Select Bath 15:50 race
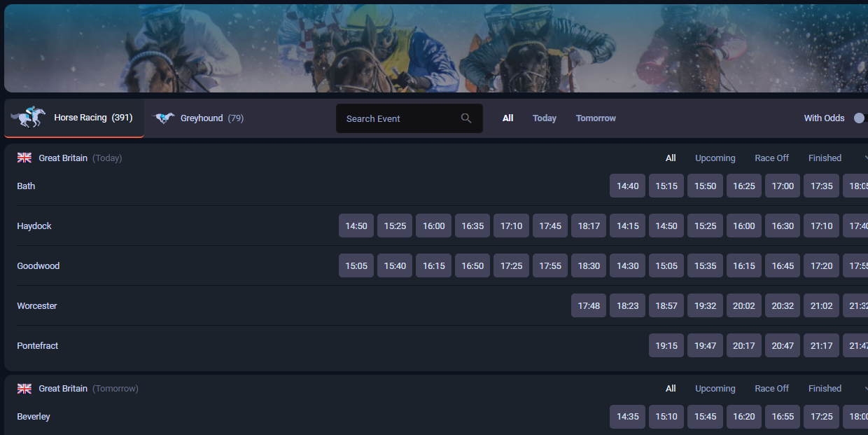Viewport: 868px width, 435px height. [x=705, y=186]
